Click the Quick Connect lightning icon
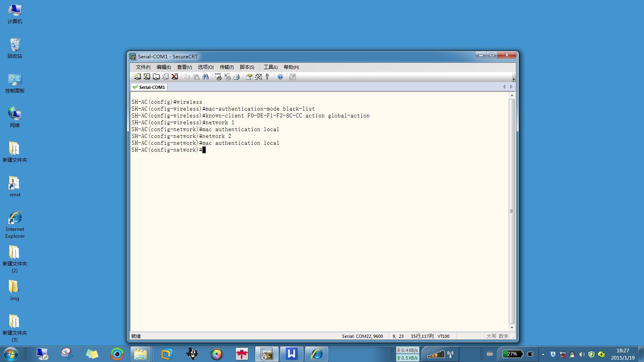The width and height of the screenshot is (644, 362). (147, 77)
